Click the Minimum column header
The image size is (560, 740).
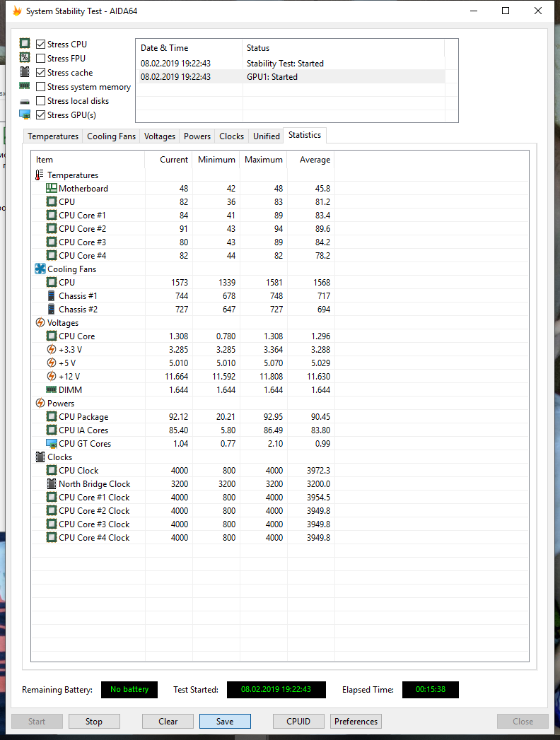point(216,160)
